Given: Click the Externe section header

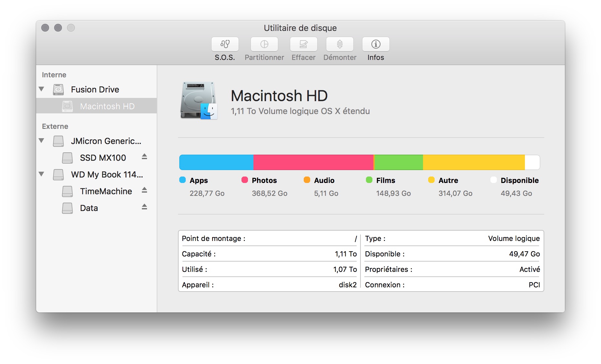Looking at the screenshot, I should (x=55, y=126).
